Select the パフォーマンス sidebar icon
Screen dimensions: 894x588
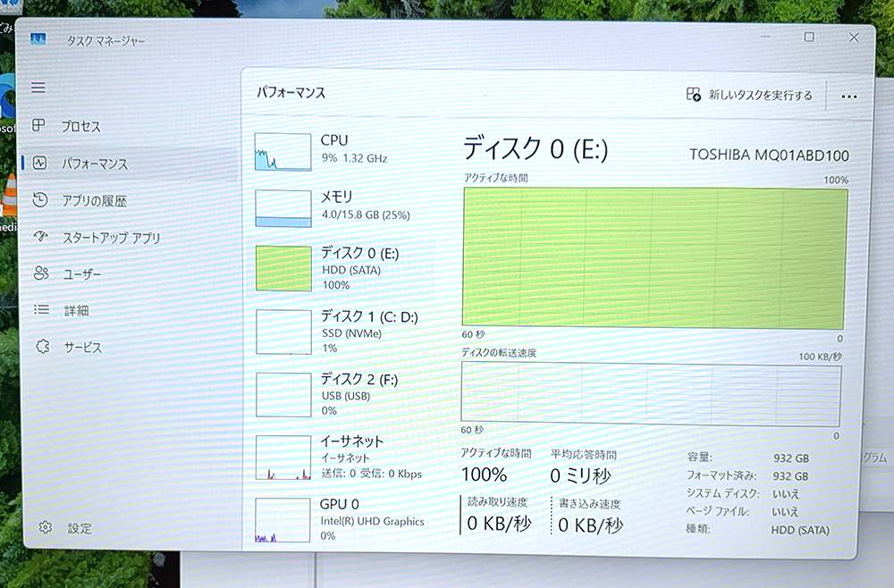point(40,164)
